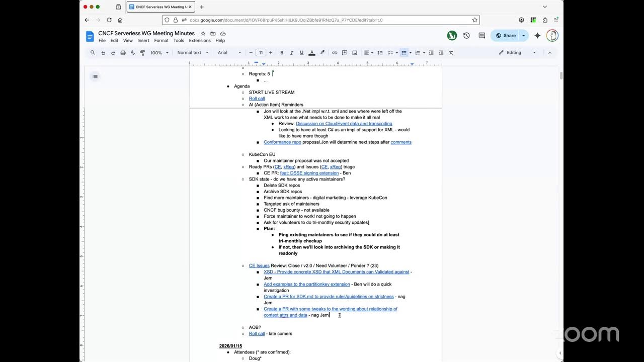The image size is (644, 362).
Task: Bookmark this page with the star
Action: click(474, 20)
